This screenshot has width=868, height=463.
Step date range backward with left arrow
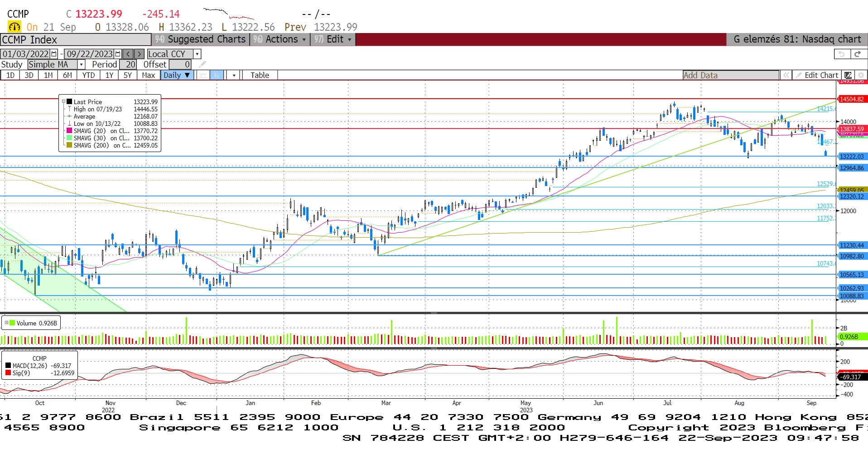pos(128,54)
